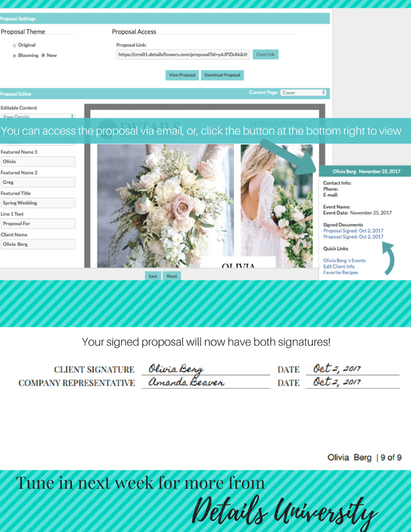This screenshot has width=411, height=532.
Task: Click the Proposal Editor section header
Action: tap(165, 94)
